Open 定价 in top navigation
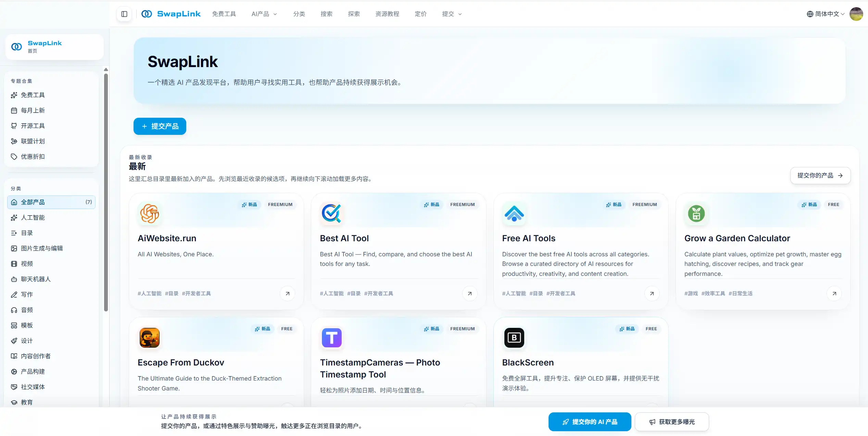Viewport: 868px width, 436px height. 420,14
